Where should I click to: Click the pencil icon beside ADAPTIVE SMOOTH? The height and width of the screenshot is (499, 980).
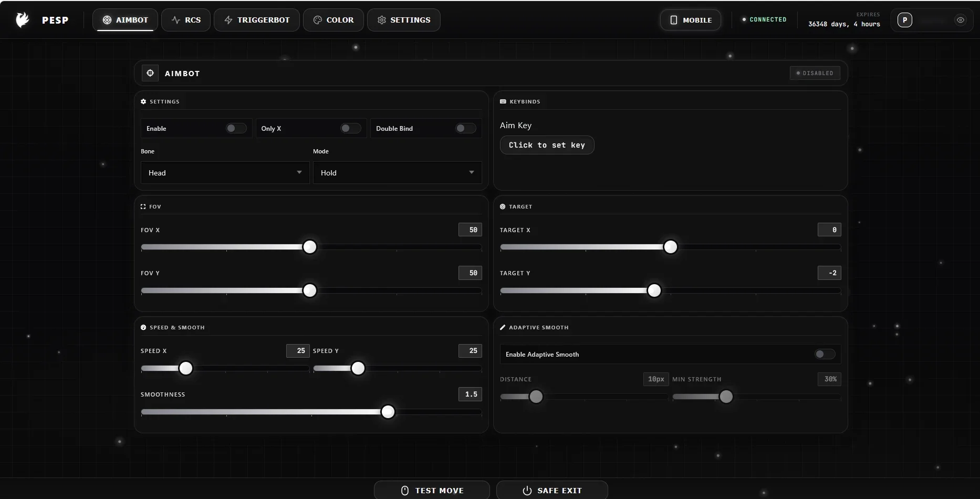503,327
